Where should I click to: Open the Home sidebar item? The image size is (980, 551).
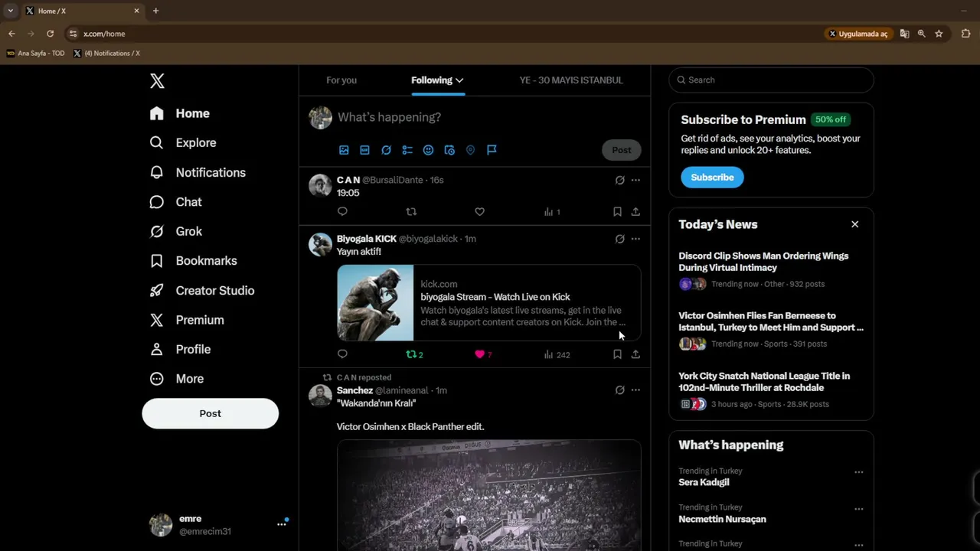tap(180, 113)
